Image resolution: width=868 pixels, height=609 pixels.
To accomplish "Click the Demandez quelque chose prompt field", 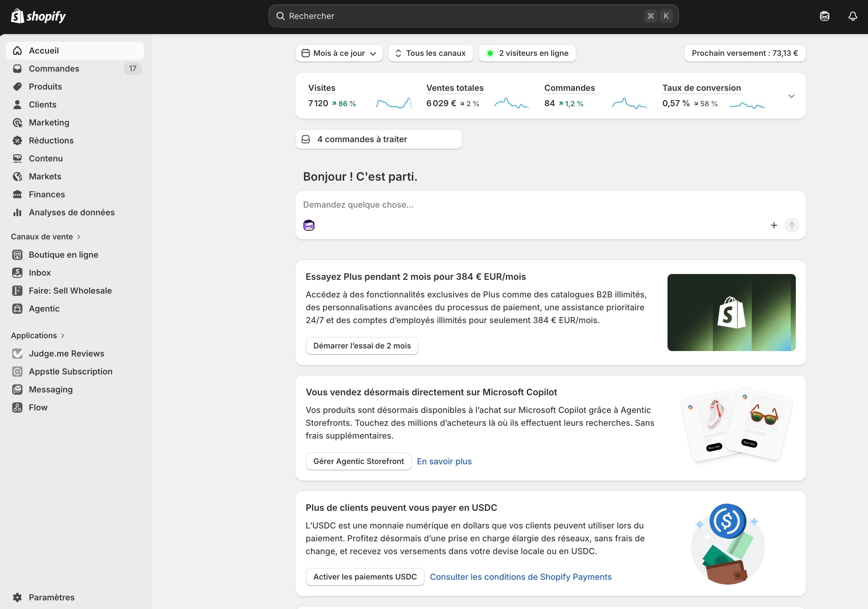I will (x=550, y=205).
